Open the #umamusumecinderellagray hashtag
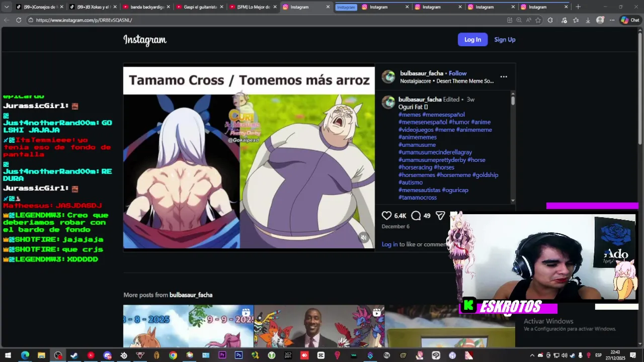The width and height of the screenshot is (644, 362). point(435,152)
